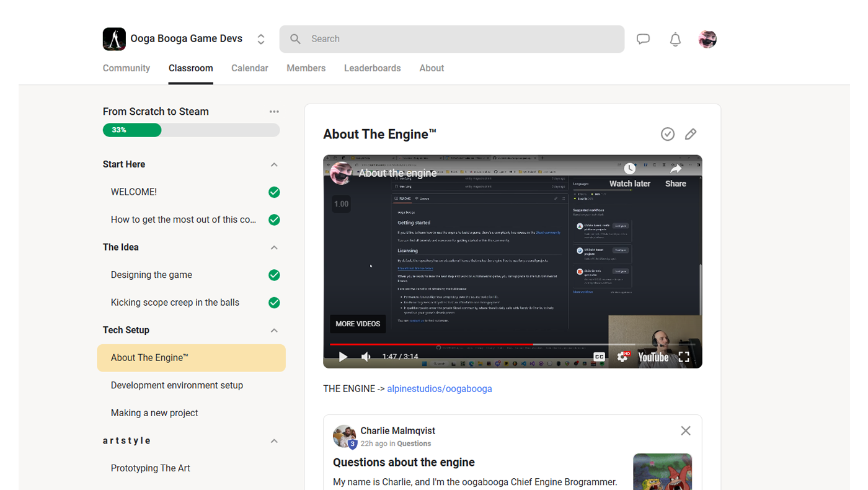Open the chat messages icon
The width and height of the screenshot is (868, 490).
pos(643,39)
